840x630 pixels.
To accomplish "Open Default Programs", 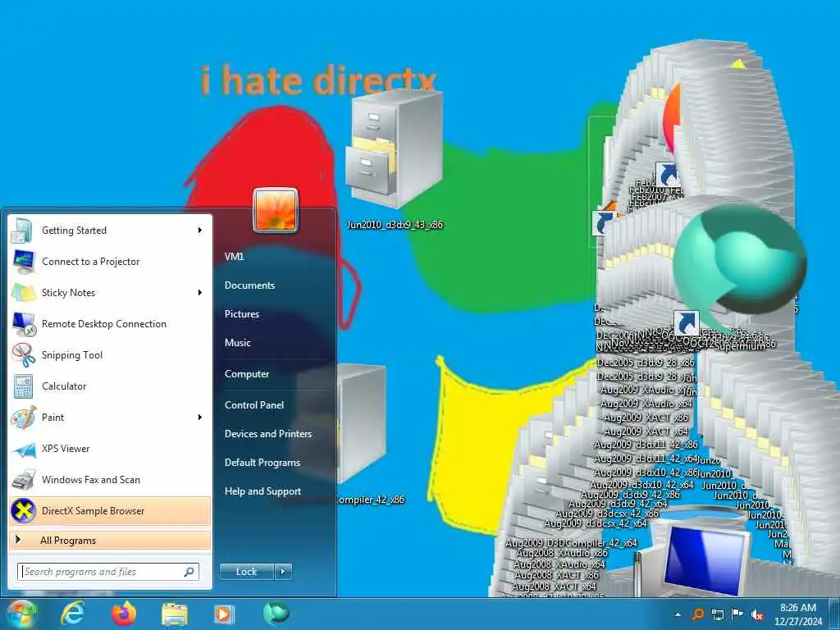I will coord(262,463).
